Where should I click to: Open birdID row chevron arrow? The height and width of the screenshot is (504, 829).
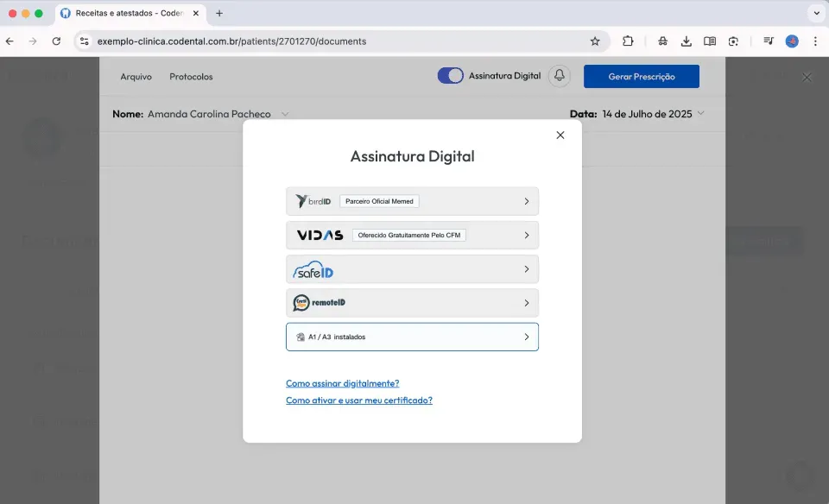point(526,201)
